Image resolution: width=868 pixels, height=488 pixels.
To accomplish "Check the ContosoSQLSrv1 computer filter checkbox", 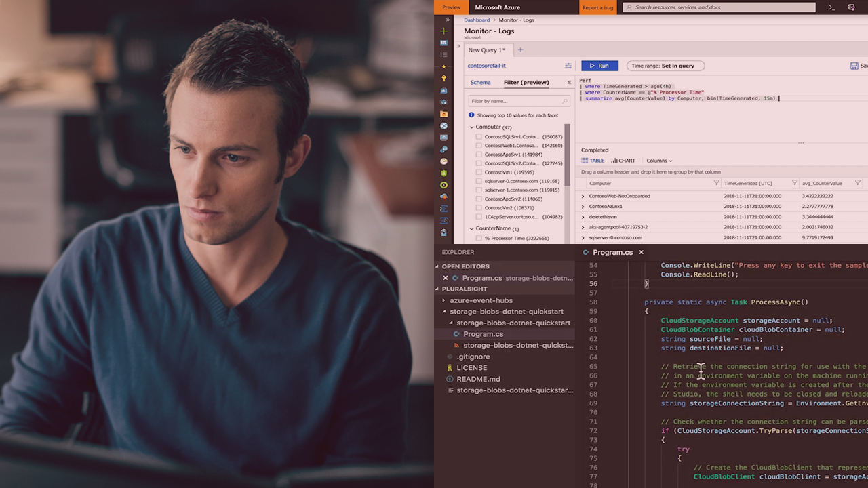I will [479, 137].
